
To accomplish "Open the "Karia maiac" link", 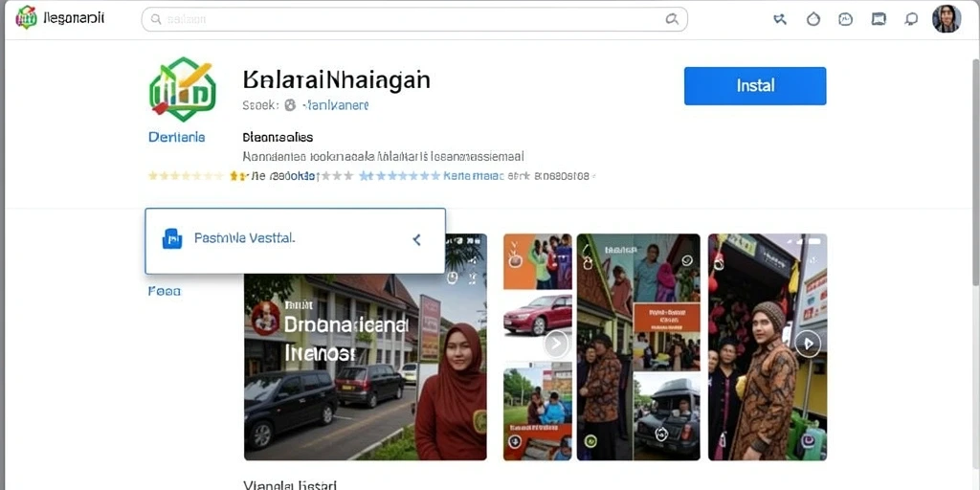I will pos(473,176).
